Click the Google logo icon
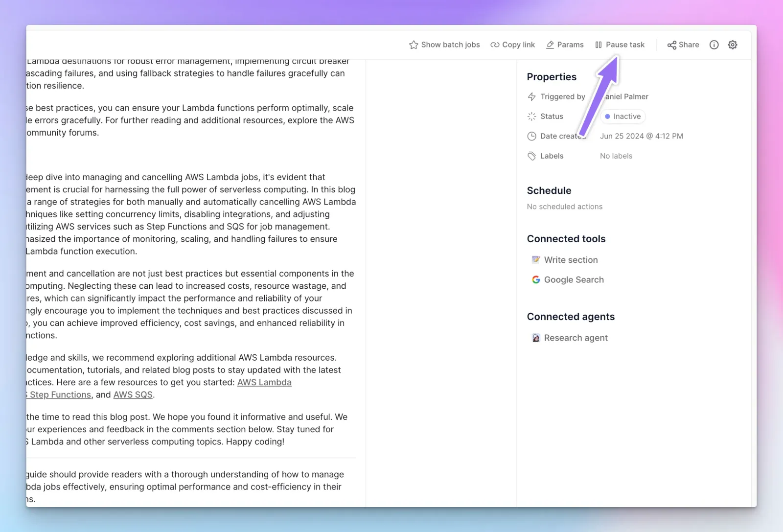The width and height of the screenshot is (783, 532). (536, 279)
